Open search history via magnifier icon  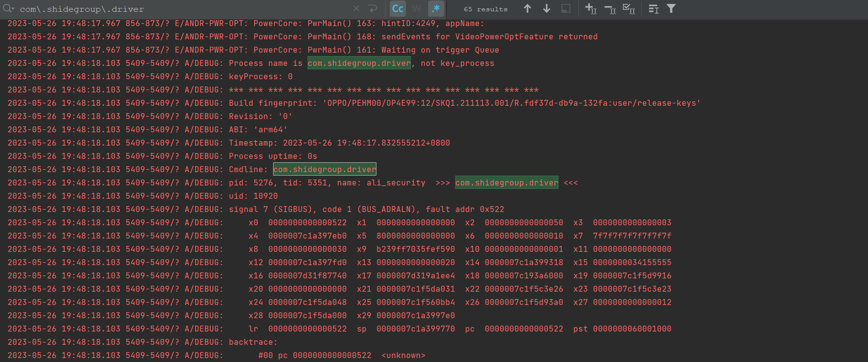click(x=9, y=9)
